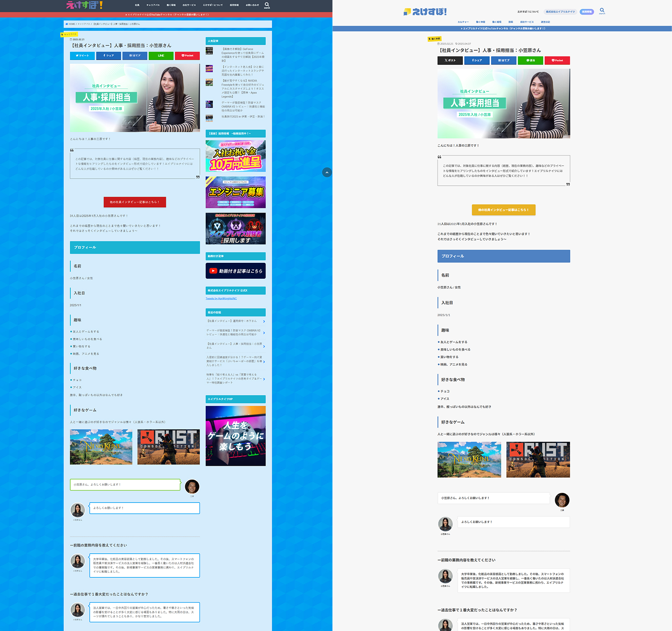Open the エンジニア募集 recruitment banner

[x=235, y=192]
